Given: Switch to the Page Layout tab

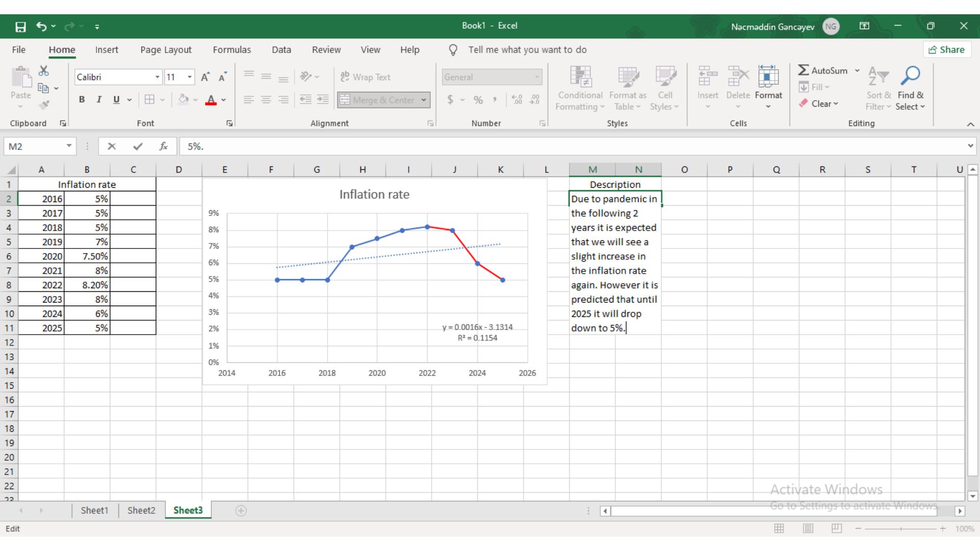Looking at the screenshot, I should pos(166,50).
